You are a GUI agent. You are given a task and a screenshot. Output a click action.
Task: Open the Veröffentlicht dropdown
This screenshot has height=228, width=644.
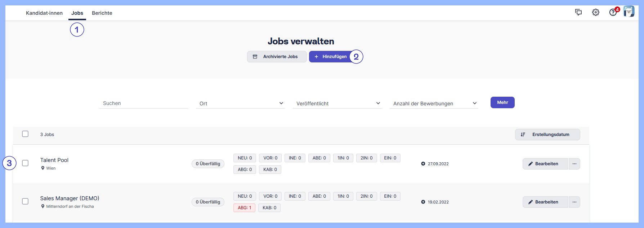click(x=337, y=104)
